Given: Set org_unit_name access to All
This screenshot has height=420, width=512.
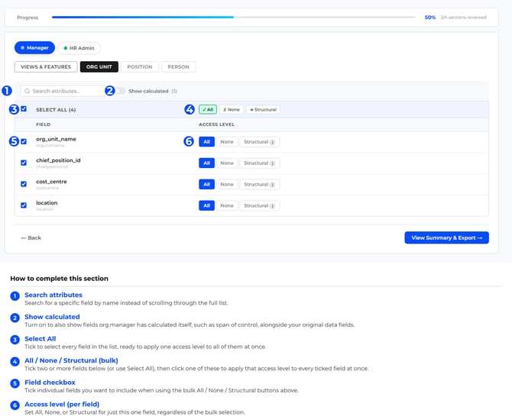Looking at the screenshot, I should click(206, 141).
